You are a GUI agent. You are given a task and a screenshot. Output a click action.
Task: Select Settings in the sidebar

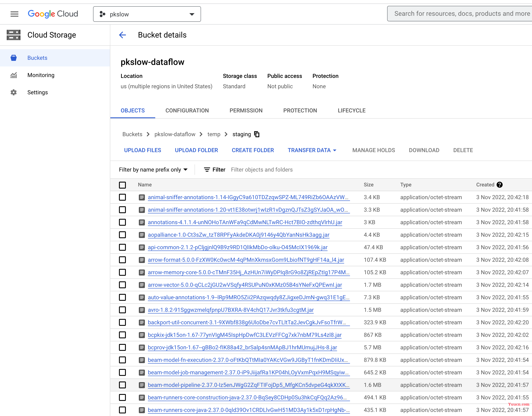(x=55, y=92)
